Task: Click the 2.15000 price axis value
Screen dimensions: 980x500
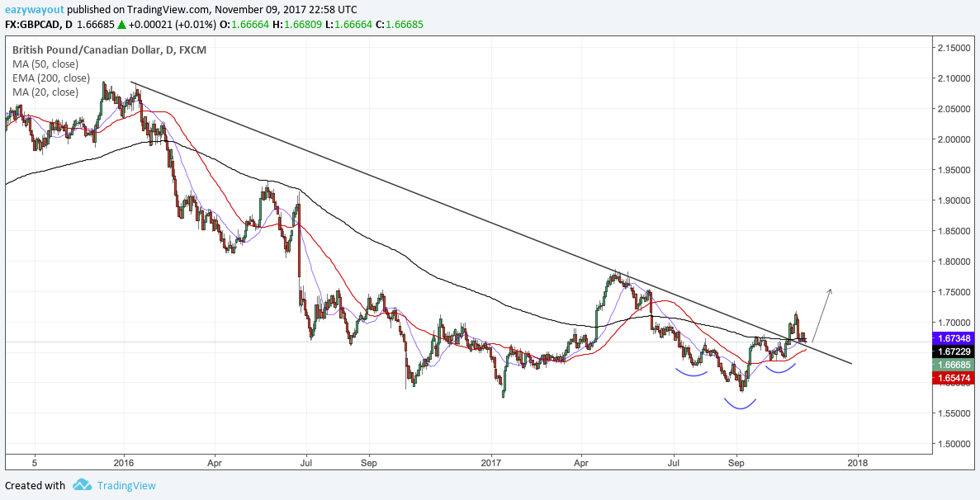Action: tap(954, 48)
